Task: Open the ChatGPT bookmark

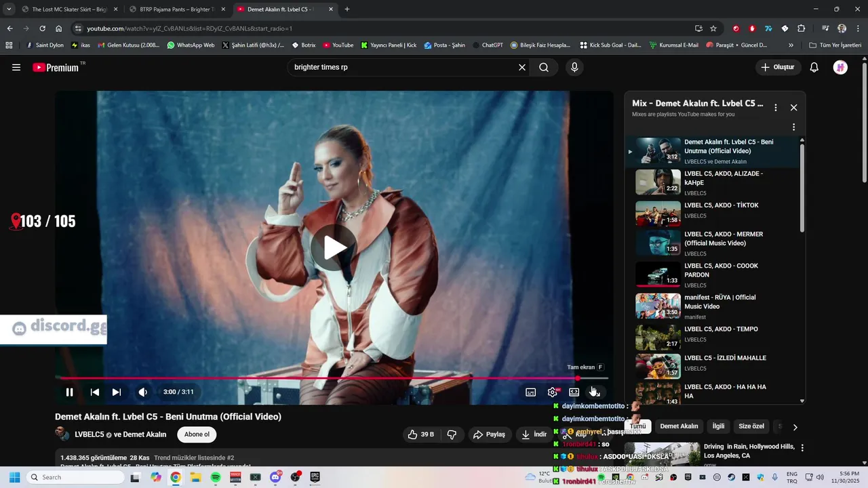Action: pyautogui.click(x=488, y=45)
